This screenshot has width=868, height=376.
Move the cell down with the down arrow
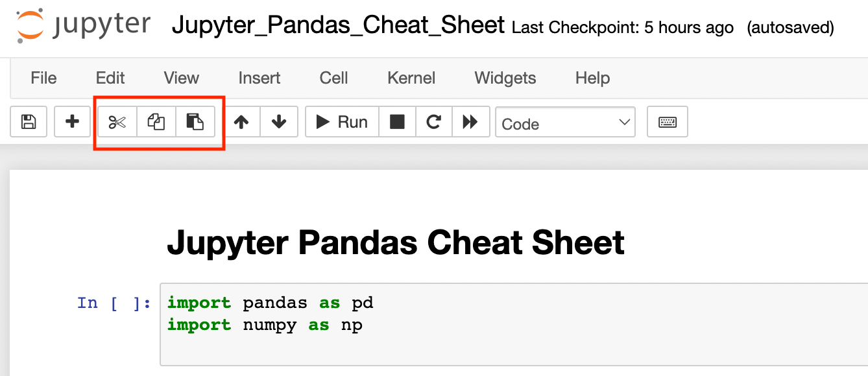[279, 121]
